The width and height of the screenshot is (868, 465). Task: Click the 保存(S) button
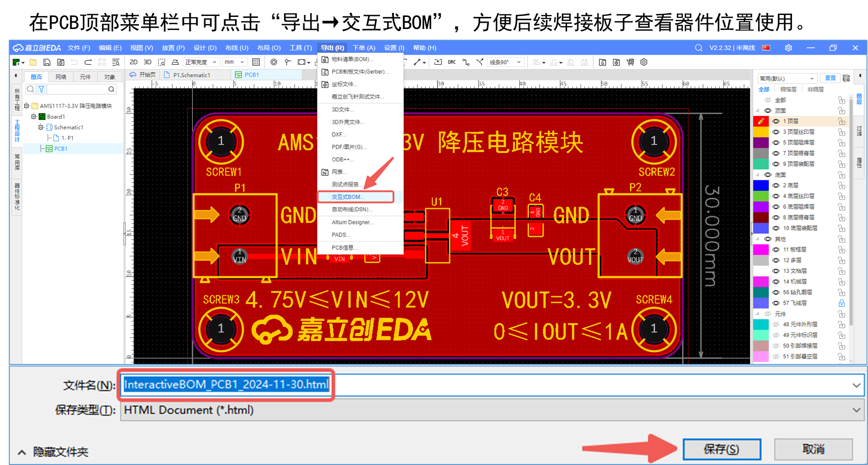coord(721,450)
